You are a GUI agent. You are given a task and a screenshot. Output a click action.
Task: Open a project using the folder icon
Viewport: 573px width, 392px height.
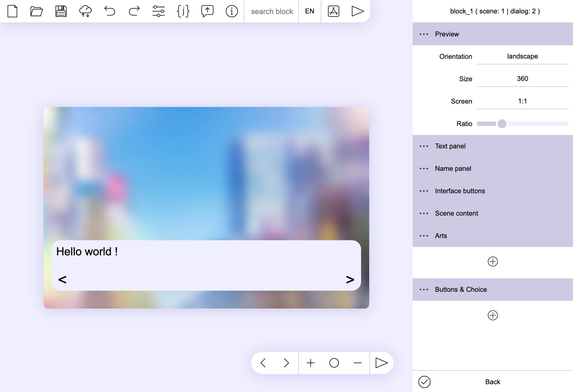pos(36,11)
